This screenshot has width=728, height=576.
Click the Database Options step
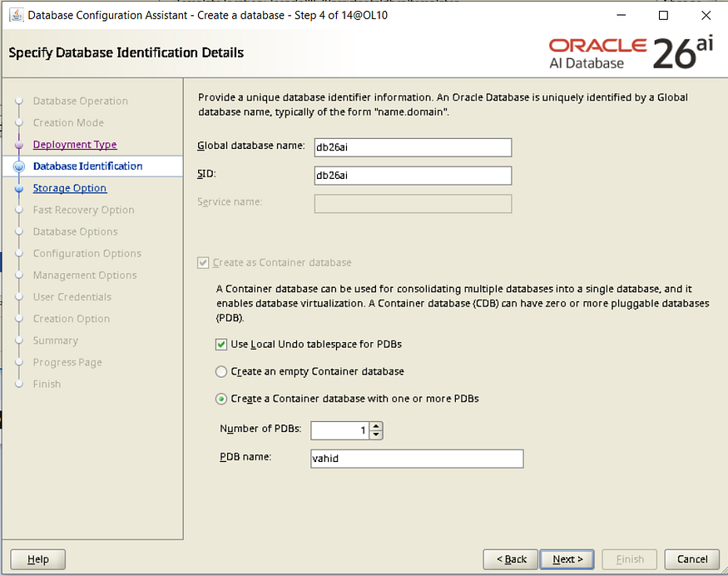point(75,231)
